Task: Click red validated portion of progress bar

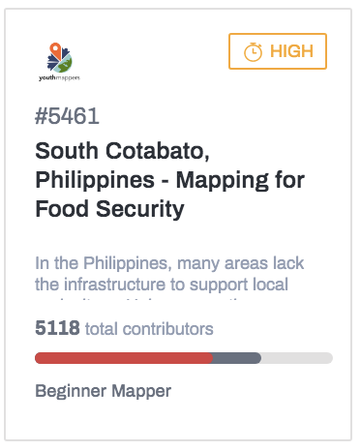Action: click(124, 358)
